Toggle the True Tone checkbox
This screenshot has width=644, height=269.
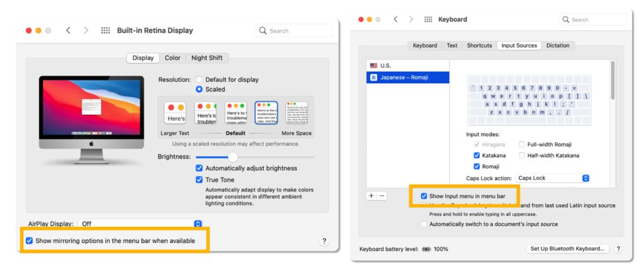(199, 180)
